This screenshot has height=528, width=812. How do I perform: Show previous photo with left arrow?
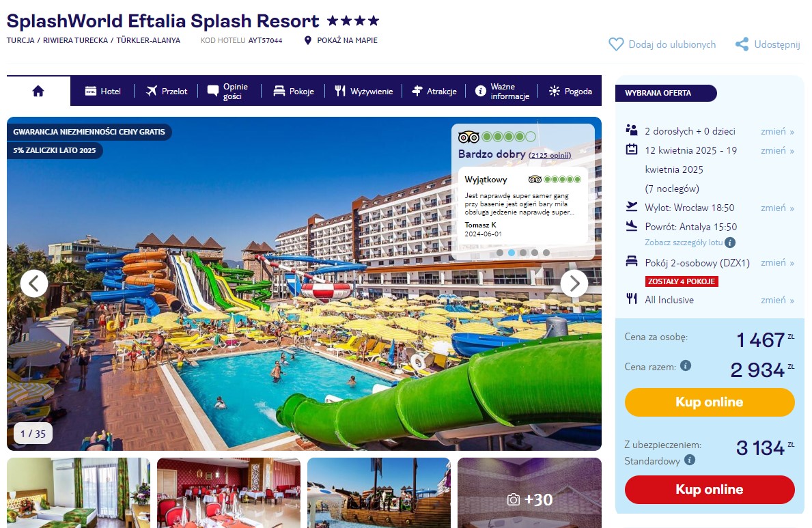coord(34,283)
